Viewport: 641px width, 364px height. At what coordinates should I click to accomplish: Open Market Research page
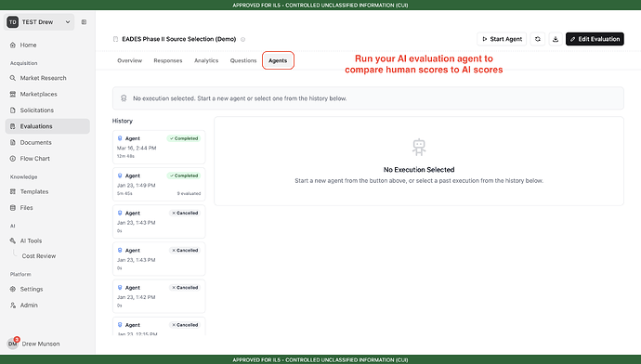[x=44, y=78]
